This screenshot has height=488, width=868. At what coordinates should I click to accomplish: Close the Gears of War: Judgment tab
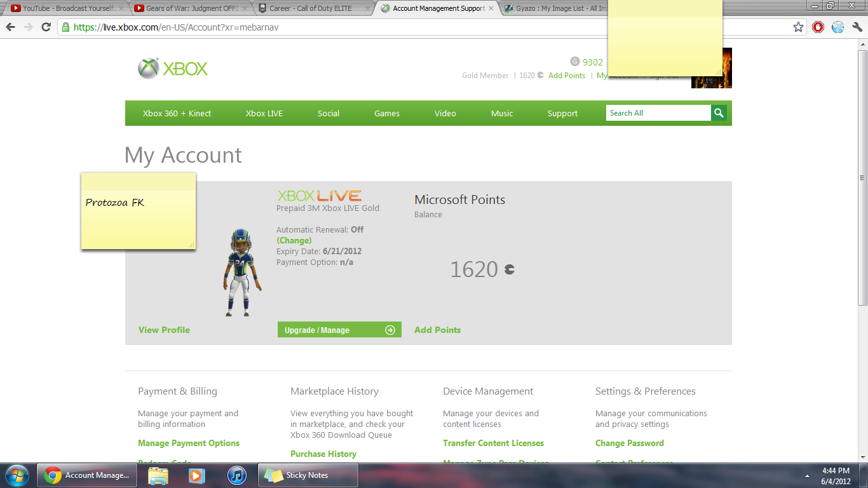point(245,8)
